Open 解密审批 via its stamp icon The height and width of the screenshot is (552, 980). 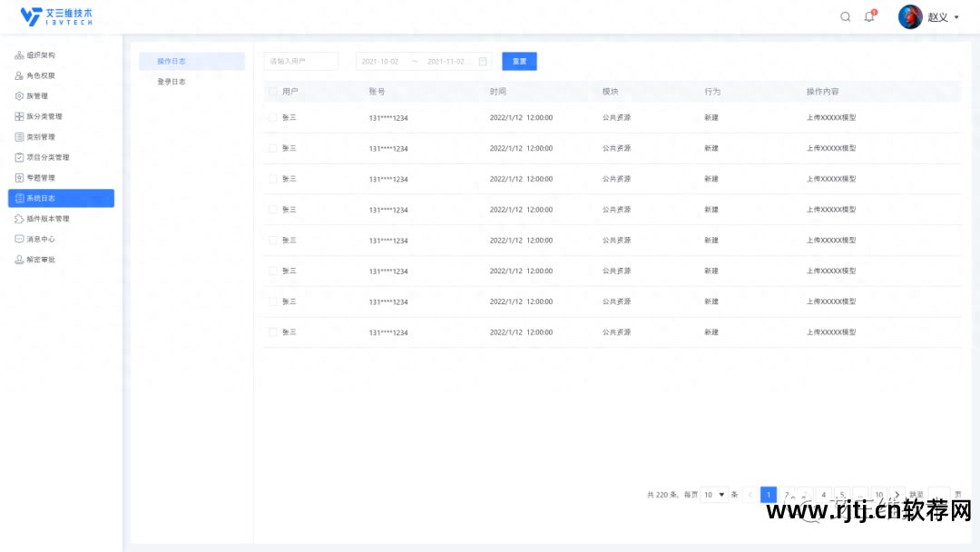[19, 260]
